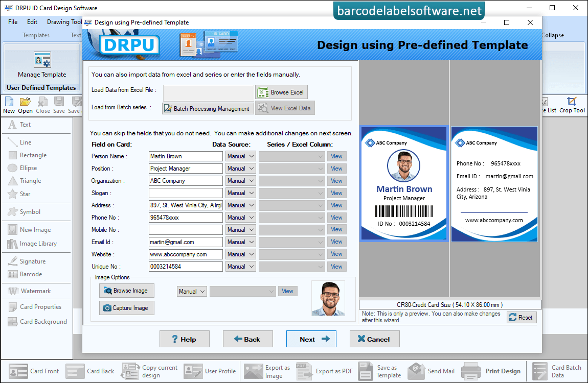The image size is (588, 383).
Task: Select the Ellipse shape tool
Action: [22, 167]
